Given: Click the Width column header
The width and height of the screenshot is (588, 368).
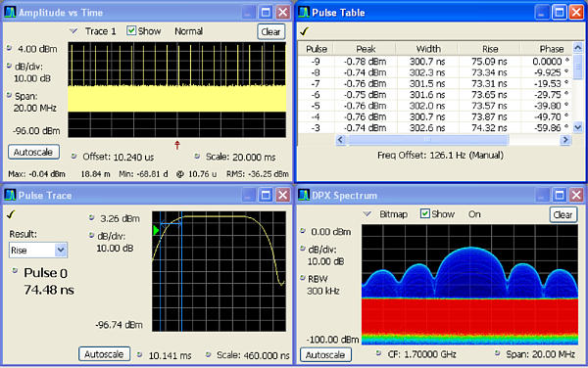Looking at the screenshot, I should click(x=428, y=49).
